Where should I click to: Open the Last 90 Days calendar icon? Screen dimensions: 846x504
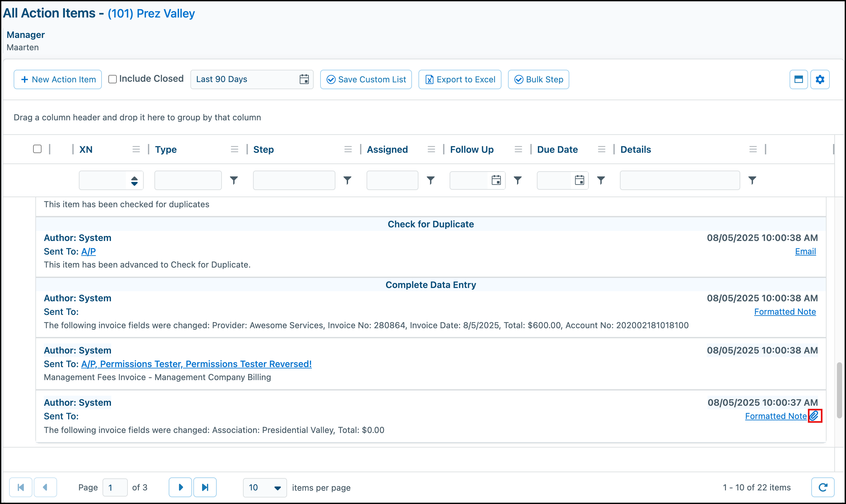304,79
